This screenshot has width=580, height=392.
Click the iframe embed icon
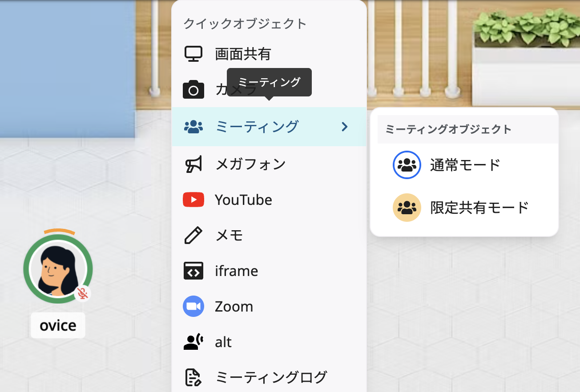[193, 271]
